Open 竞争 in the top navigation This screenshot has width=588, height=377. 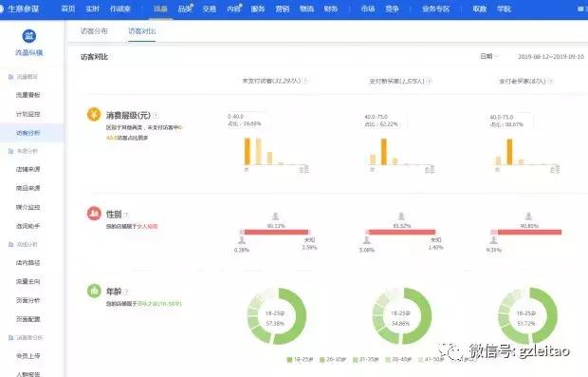[x=392, y=9]
